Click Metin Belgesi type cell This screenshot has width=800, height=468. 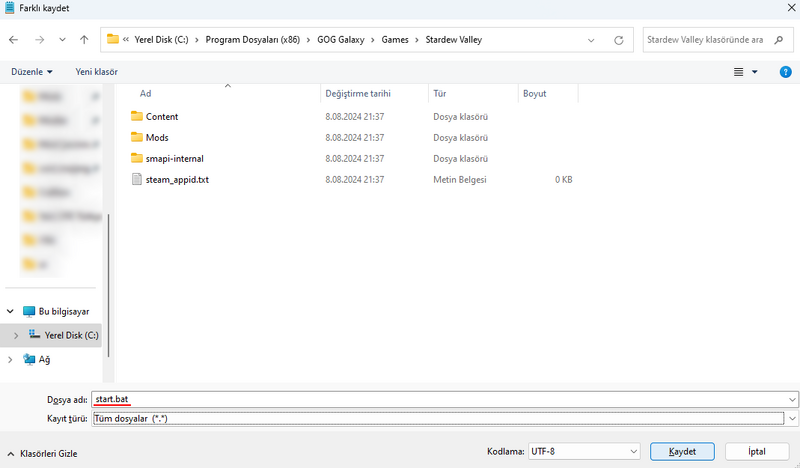[x=460, y=180]
